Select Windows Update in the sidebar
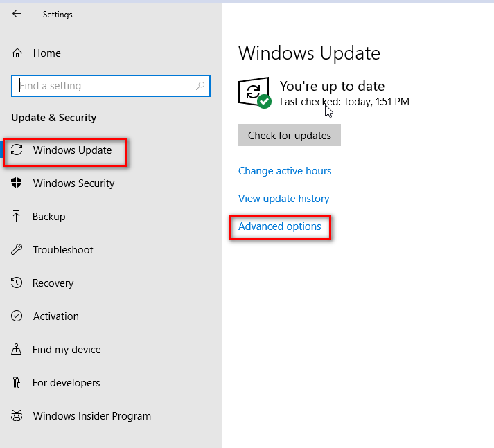The image size is (494, 448). tap(72, 150)
